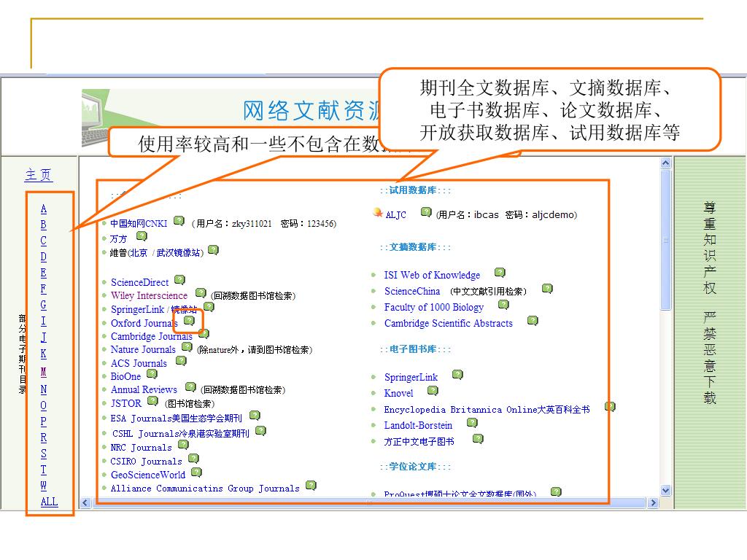
Task: Open the 中国知网CNKI database link
Action: (139, 223)
